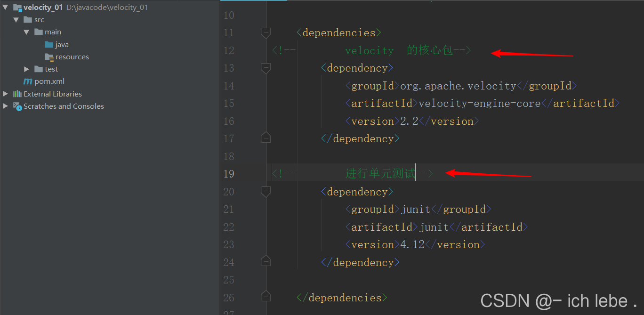Viewport: 644px width, 315px height.
Task: Click line number 19 in the gutter
Action: click(229, 174)
